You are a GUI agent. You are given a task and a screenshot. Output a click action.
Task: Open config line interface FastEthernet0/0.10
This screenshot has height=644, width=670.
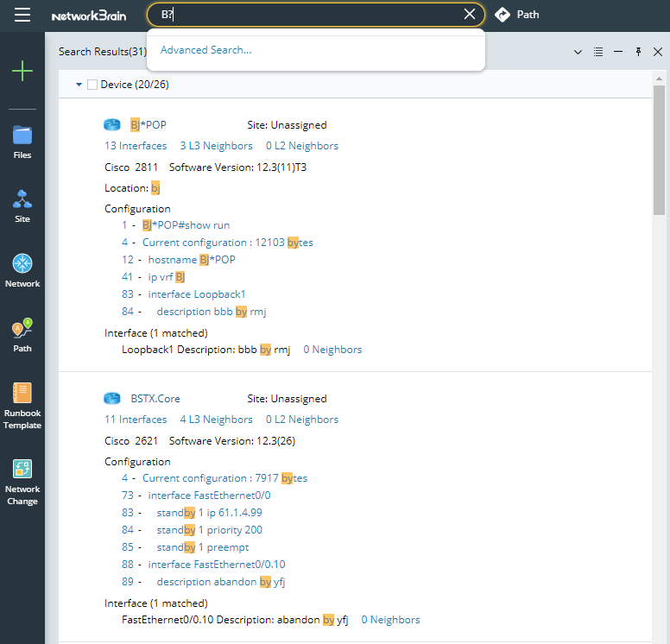tap(217, 564)
